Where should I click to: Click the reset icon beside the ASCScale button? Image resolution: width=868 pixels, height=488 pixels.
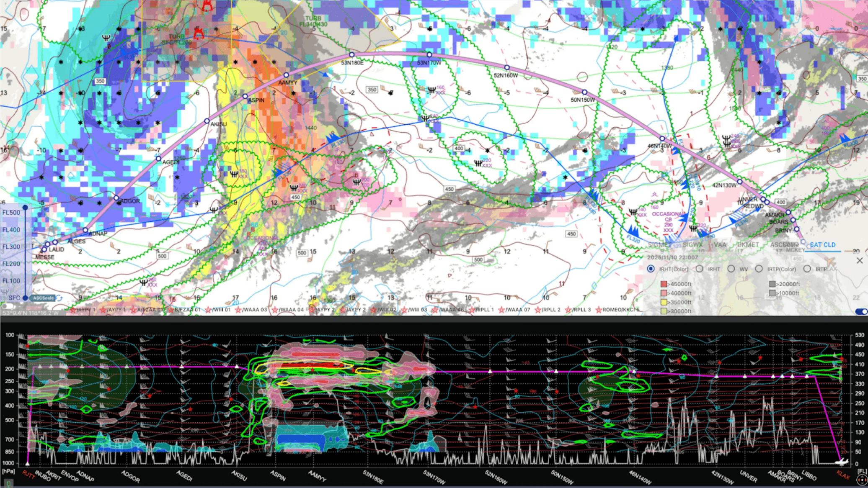(59, 298)
